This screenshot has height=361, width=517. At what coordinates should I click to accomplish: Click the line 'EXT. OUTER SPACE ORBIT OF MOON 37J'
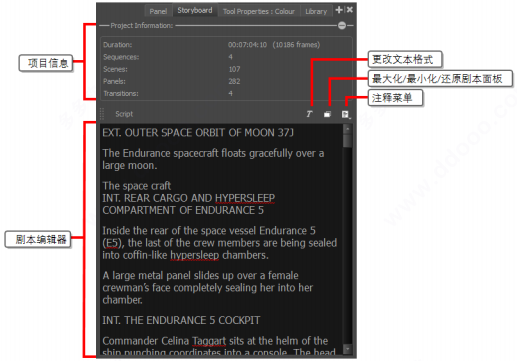coord(198,133)
